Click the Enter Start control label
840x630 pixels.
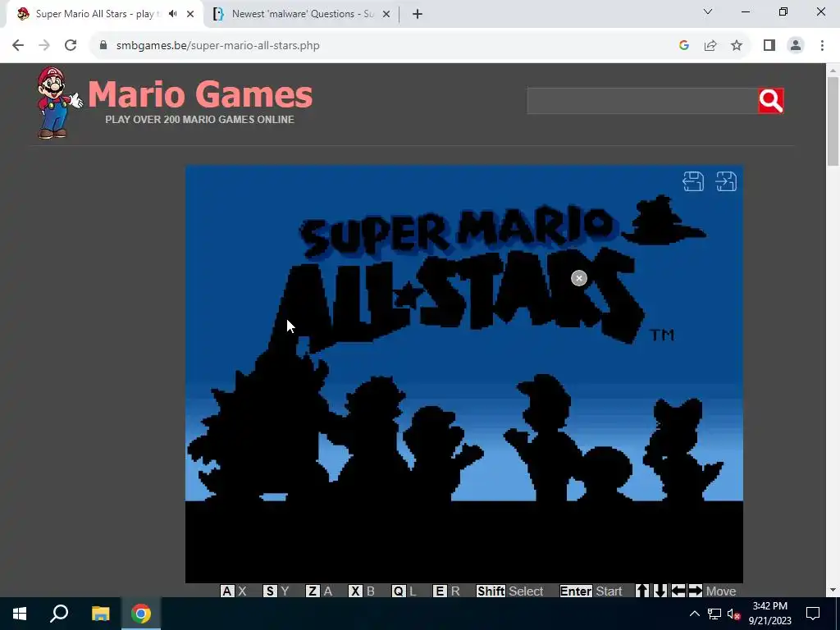click(591, 591)
